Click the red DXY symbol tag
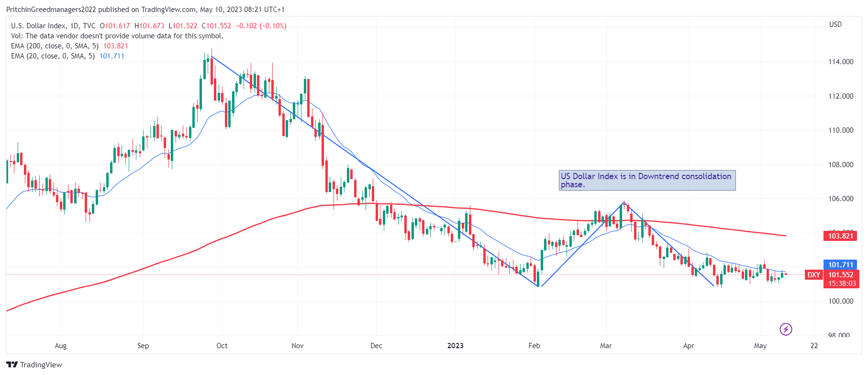 pos(813,275)
